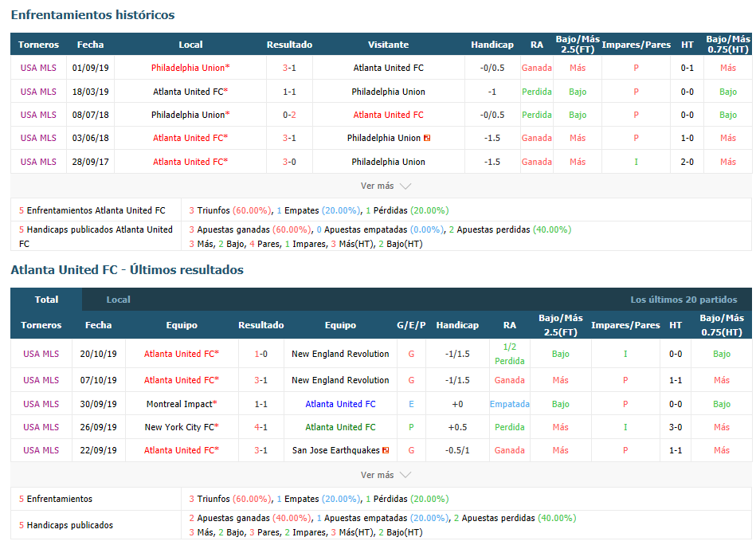Select the date 22/09/19
This screenshot has width=756, height=545.
98,450
